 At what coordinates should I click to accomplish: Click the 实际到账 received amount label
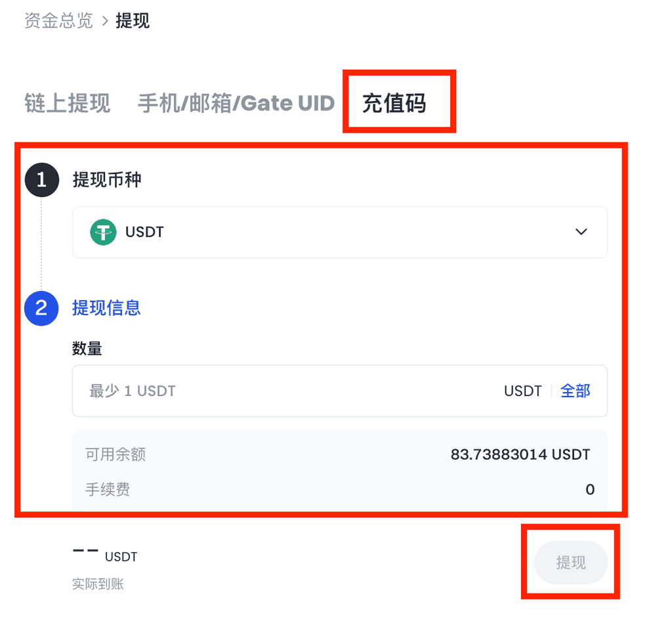click(98, 584)
